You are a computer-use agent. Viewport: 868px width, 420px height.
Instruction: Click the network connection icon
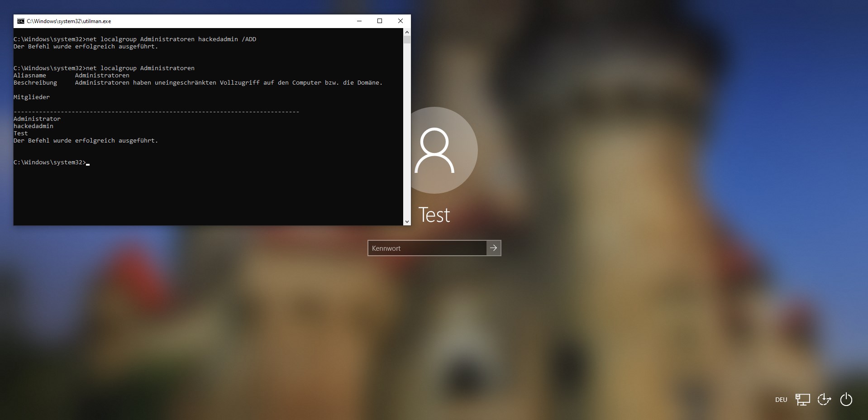[802, 400]
